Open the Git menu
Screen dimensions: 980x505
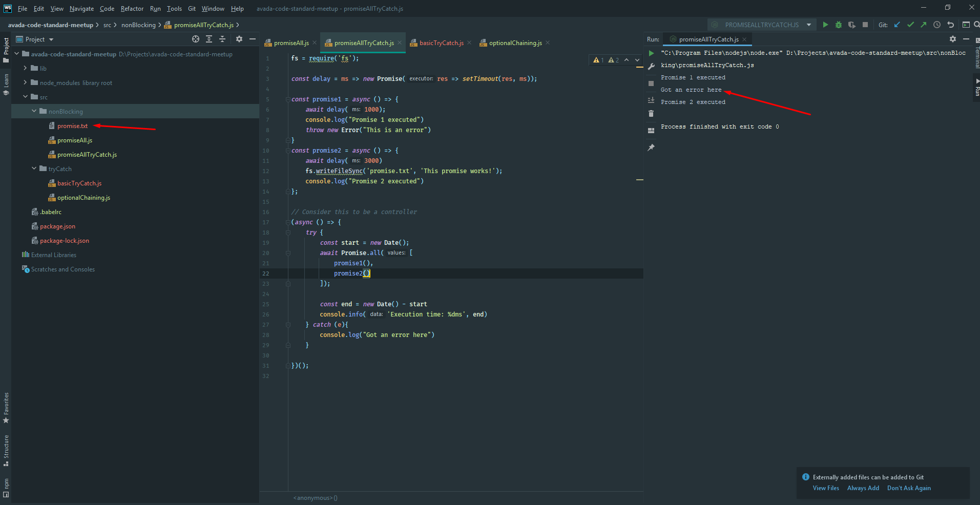[192, 8]
